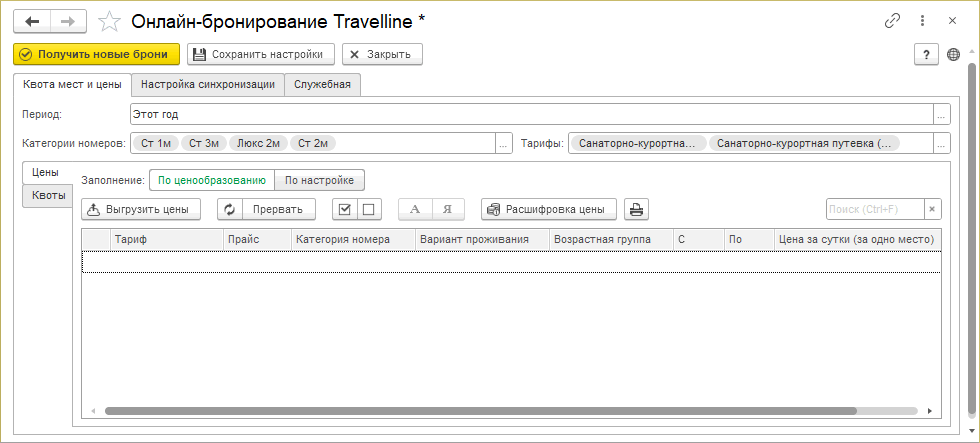Open Расшифровка цены
The height and width of the screenshot is (443, 980).
coord(549,209)
